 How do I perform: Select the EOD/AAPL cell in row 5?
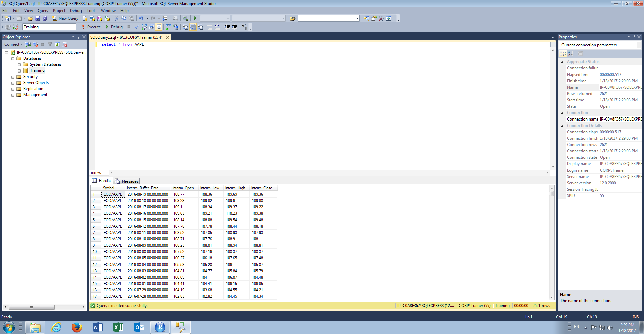coord(113,220)
